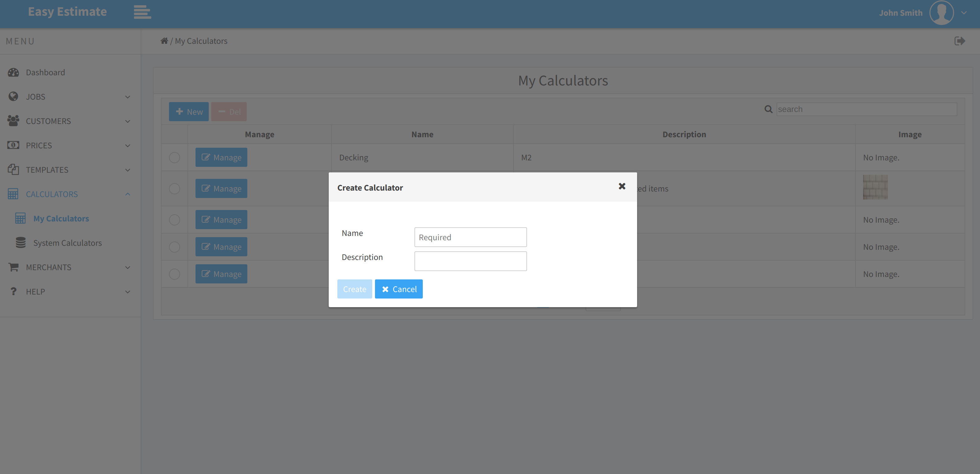Expand the TEMPLATES menu chevron
This screenshot has width=980, height=474.
pyautogui.click(x=128, y=170)
